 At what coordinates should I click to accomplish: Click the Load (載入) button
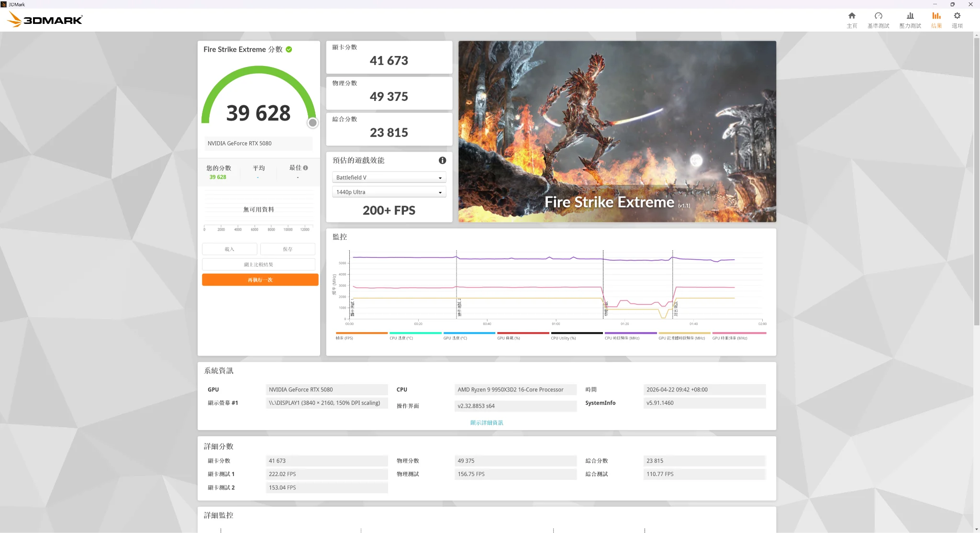click(229, 249)
